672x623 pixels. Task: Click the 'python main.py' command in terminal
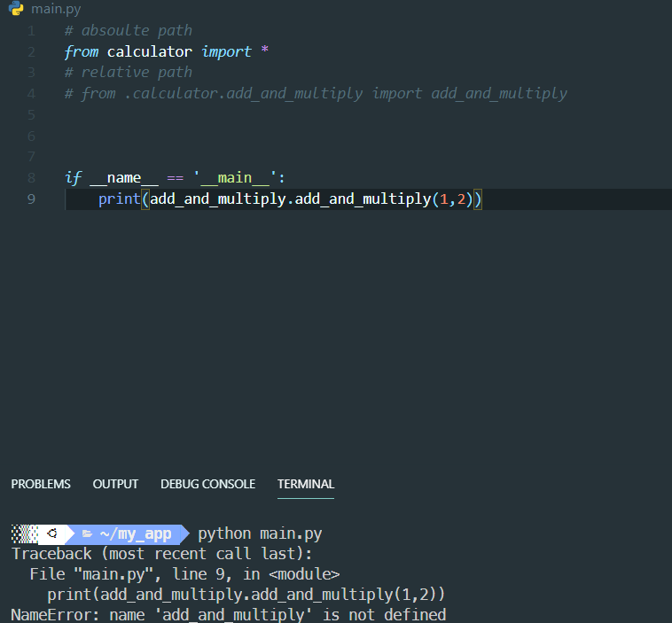coord(259,533)
